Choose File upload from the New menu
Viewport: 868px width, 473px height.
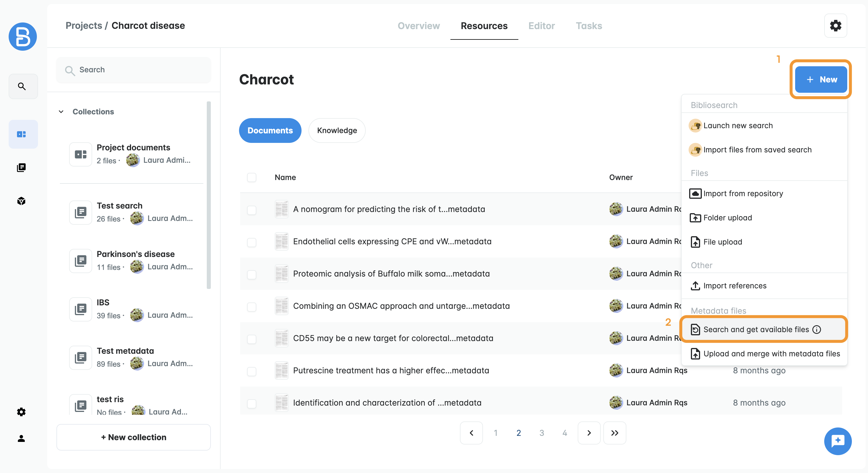point(723,242)
